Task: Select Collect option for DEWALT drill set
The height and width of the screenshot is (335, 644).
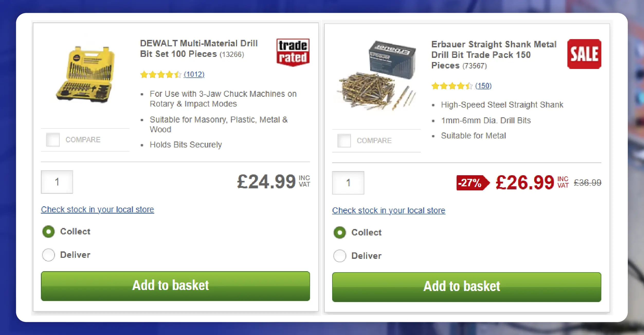Action: pos(48,231)
